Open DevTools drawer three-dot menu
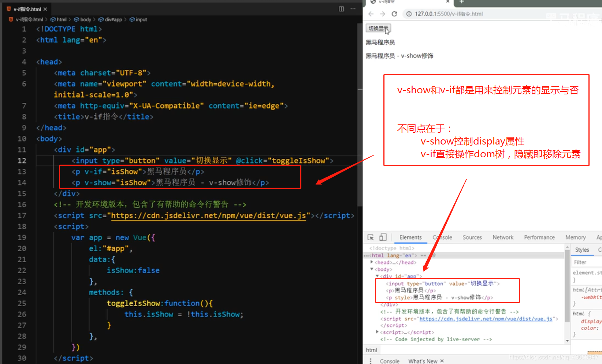This screenshot has height=364, width=602. (371, 361)
